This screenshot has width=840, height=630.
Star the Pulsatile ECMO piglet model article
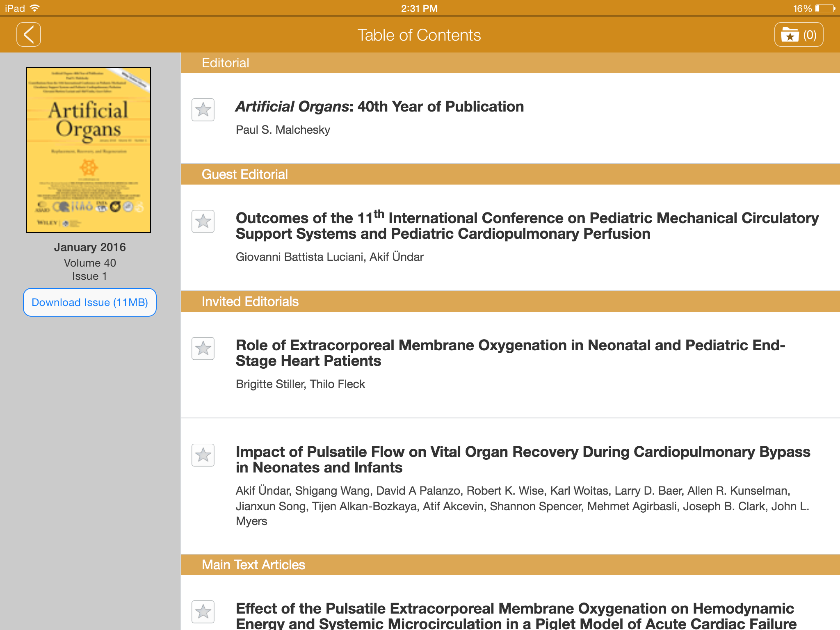coord(203,612)
